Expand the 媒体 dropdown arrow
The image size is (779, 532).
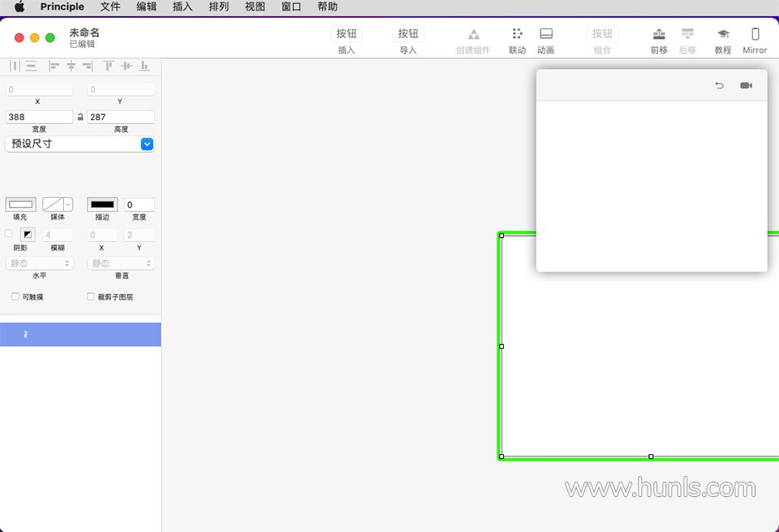[x=68, y=204]
